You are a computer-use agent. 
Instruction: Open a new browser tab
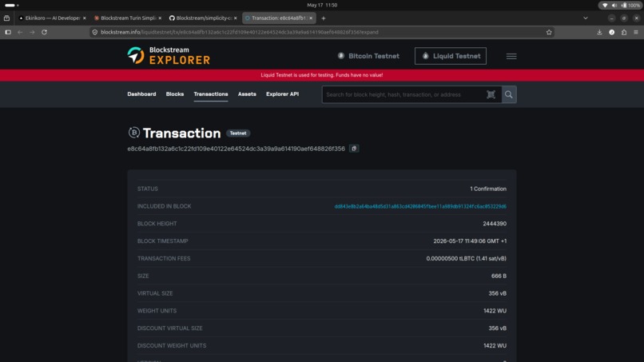pyautogui.click(x=324, y=18)
